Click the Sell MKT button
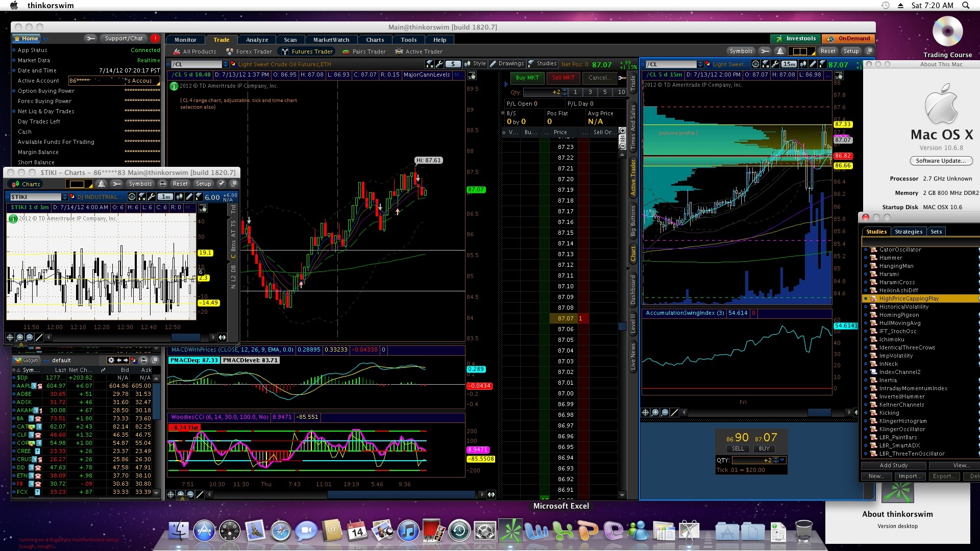980x551 pixels. point(563,78)
